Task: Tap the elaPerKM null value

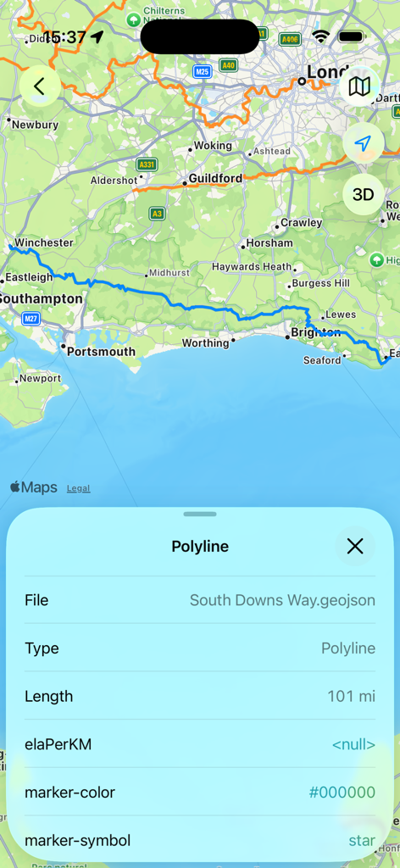Action: (x=353, y=745)
